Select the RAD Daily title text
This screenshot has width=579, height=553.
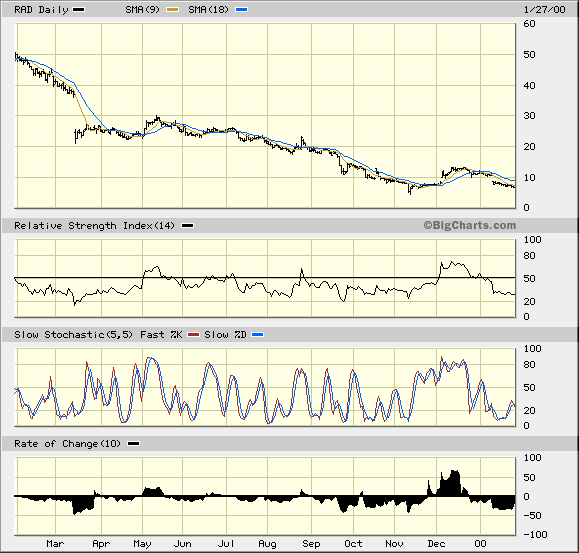pyautogui.click(x=41, y=10)
